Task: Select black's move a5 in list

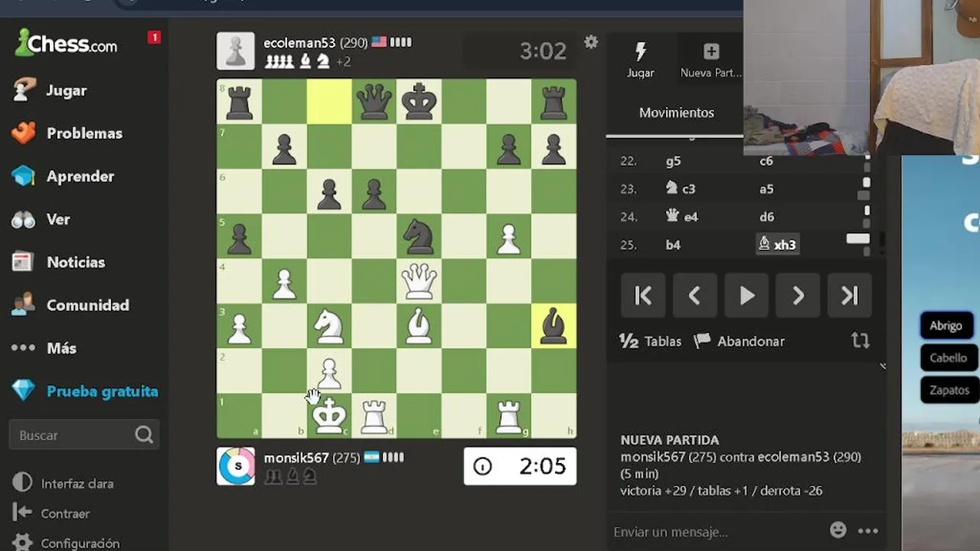Action: click(766, 188)
